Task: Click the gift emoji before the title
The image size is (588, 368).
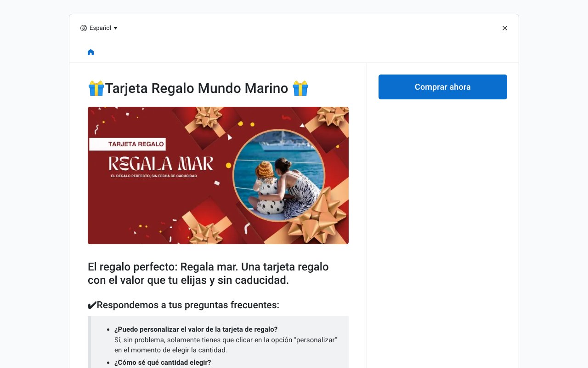Action: (96, 88)
